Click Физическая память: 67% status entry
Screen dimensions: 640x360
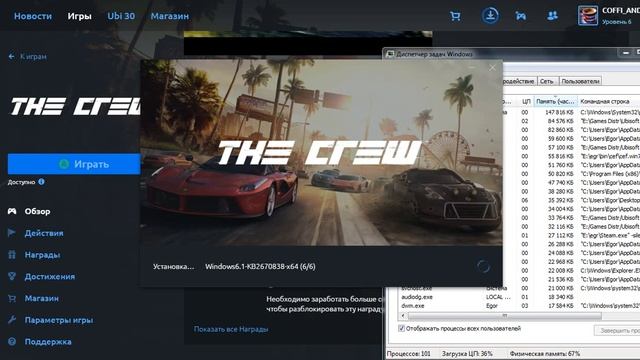pyautogui.click(x=544, y=353)
